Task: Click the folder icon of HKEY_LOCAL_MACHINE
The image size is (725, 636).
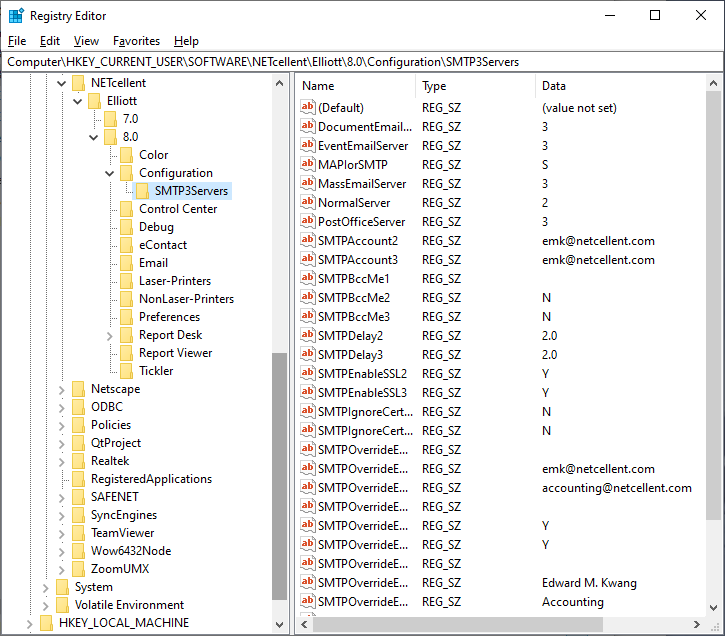Action: click(46, 623)
